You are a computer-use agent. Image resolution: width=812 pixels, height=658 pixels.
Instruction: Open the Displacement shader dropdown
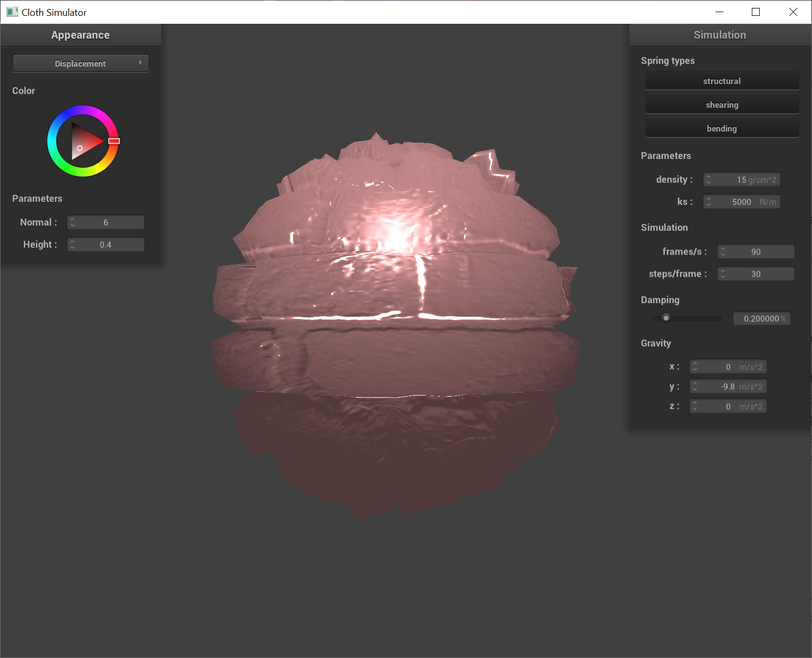[81, 63]
